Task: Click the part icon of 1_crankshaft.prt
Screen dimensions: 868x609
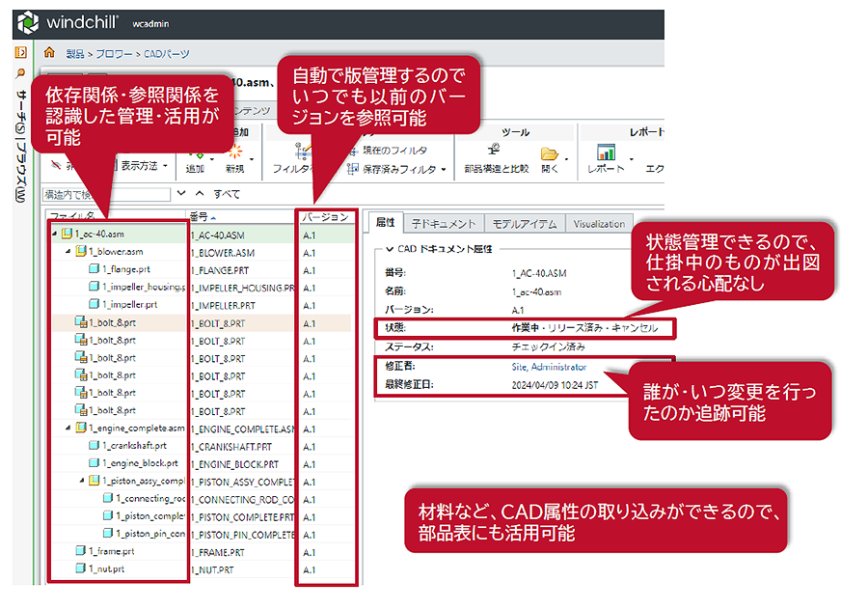Action: click(x=95, y=445)
